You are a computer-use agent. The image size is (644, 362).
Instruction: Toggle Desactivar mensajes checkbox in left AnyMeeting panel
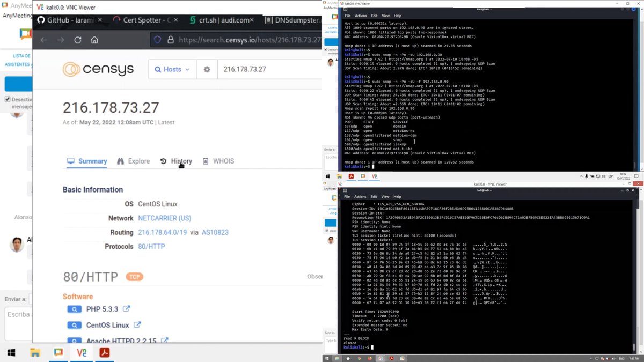pyautogui.click(x=8, y=99)
